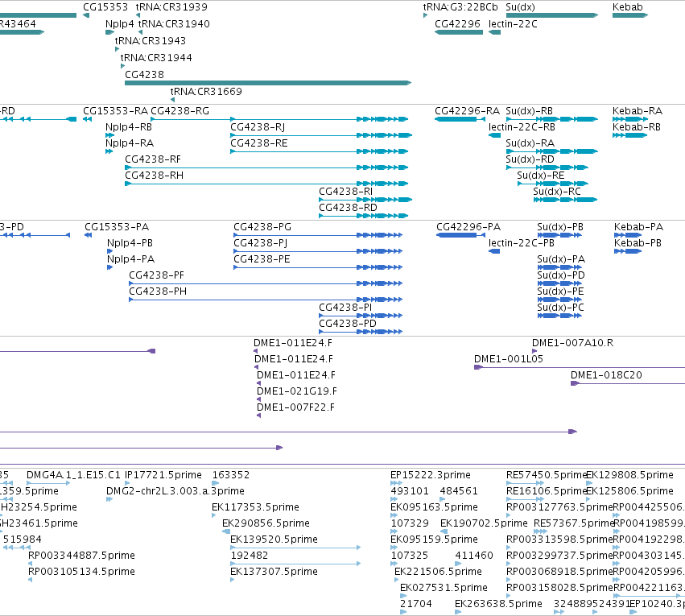Image resolution: width=685 pixels, height=616 pixels.
Task: Click the tRNA:G3:22BCb gene label
Action: click(460, 7)
